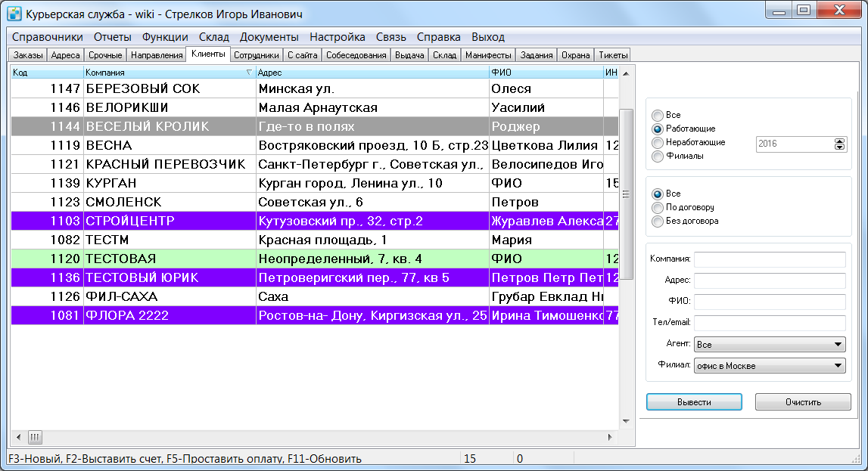Select the 'Работающие' radio button
868x471 pixels.
point(657,129)
